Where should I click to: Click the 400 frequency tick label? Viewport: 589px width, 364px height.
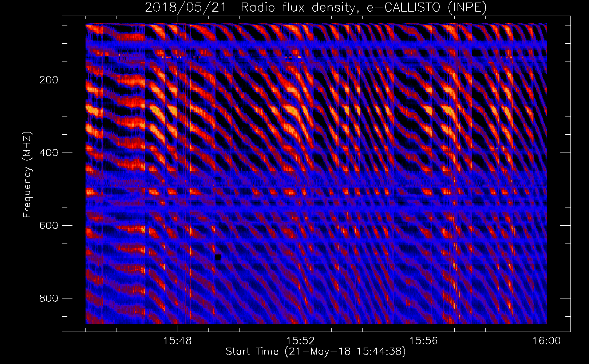(x=49, y=153)
